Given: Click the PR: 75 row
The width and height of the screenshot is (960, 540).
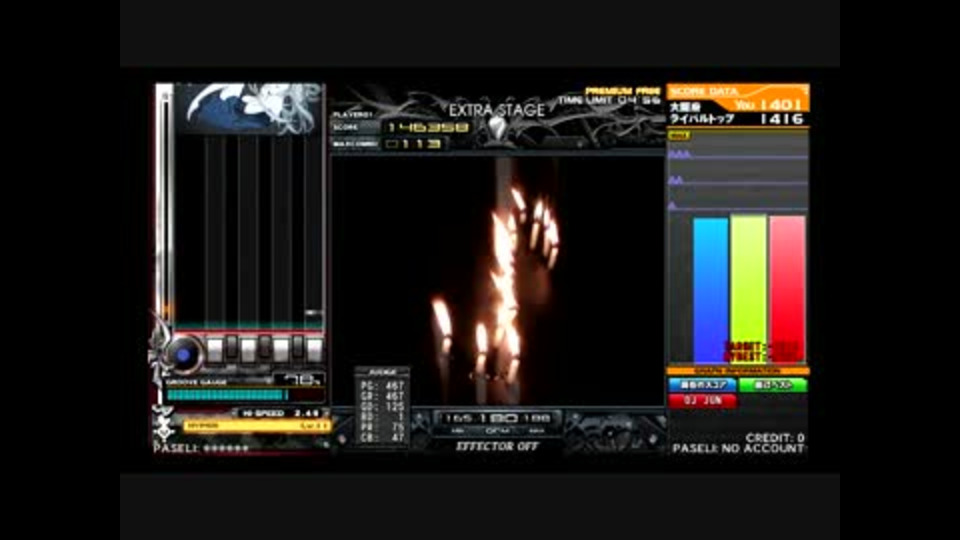Looking at the screenshot, I should (383, 427).
